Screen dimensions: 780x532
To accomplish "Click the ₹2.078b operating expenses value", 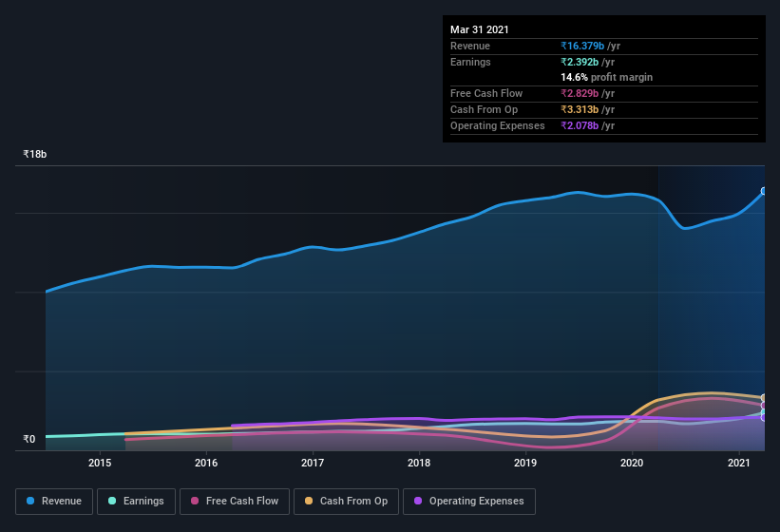I will pyautogui.click(x=580, y=125).
